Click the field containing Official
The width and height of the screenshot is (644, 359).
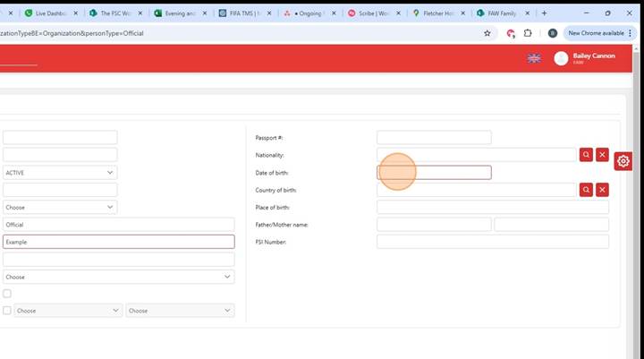point(119,225)
